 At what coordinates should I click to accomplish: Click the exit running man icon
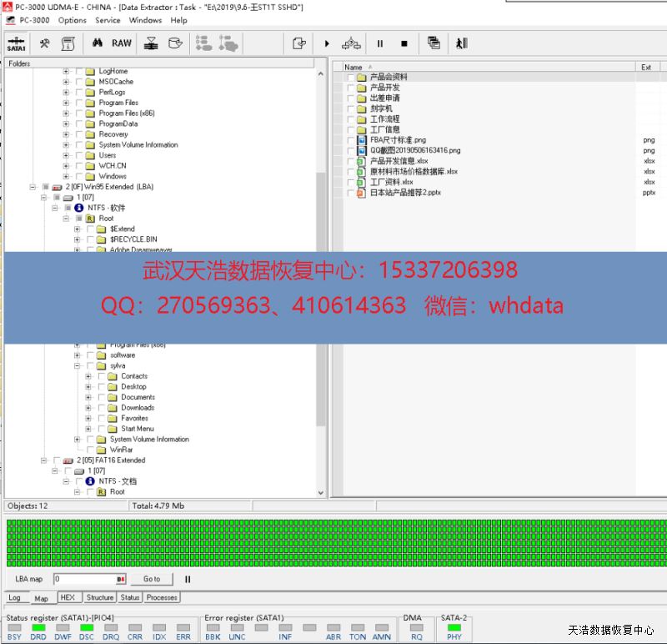pos(461,43)
